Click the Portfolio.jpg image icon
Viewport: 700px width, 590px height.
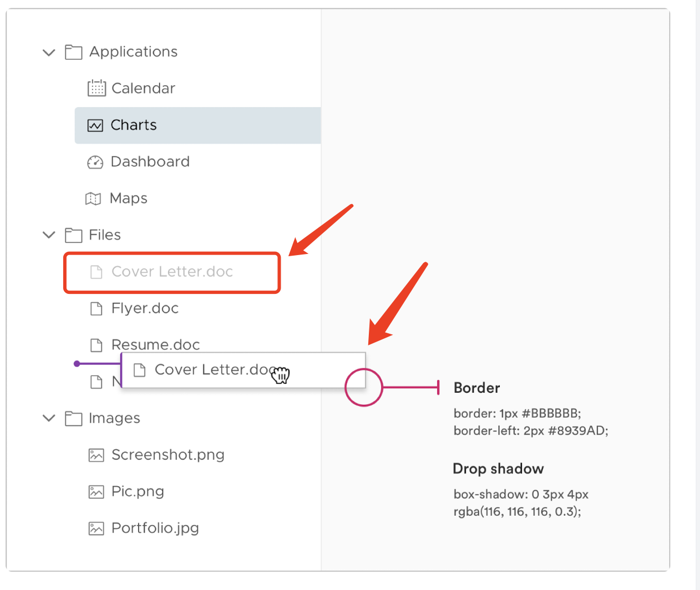click(97, 528)
